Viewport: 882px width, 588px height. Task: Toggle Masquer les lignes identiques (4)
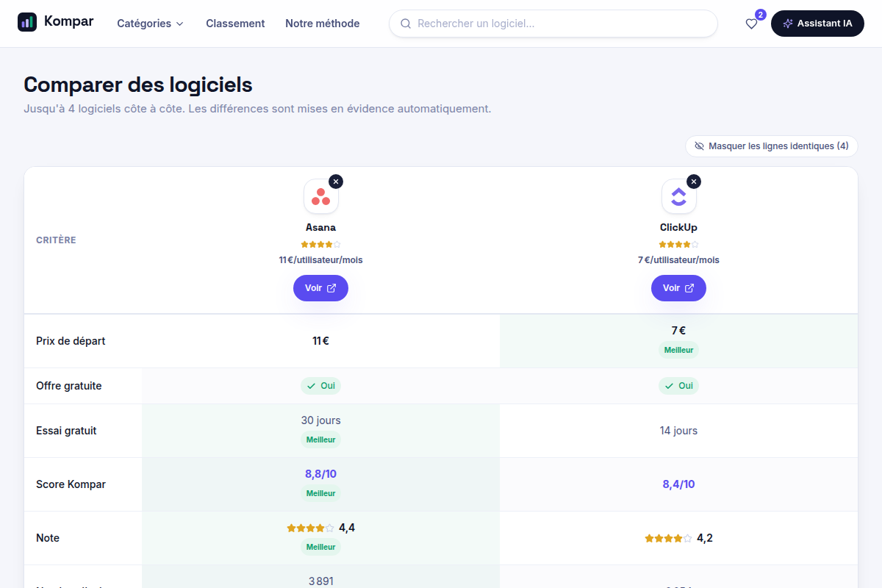772,146
